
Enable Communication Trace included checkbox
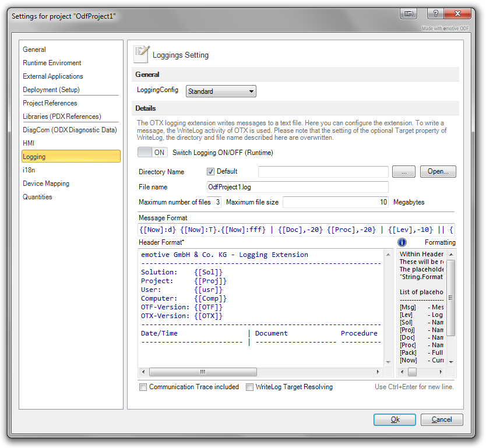[x=143, y=387]
